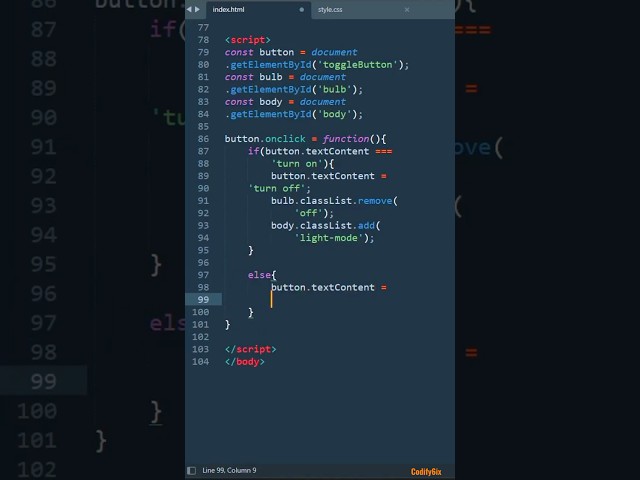Screen dimensions: 640x480
Task: Click 'bulb.classList.remove(' on line 91
Action: point(334,201)
